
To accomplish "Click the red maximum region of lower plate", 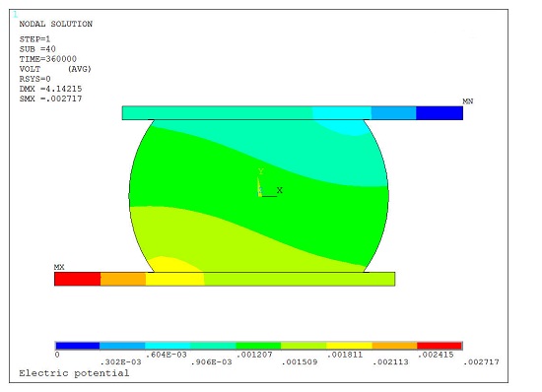I will (x=78, y=279).
